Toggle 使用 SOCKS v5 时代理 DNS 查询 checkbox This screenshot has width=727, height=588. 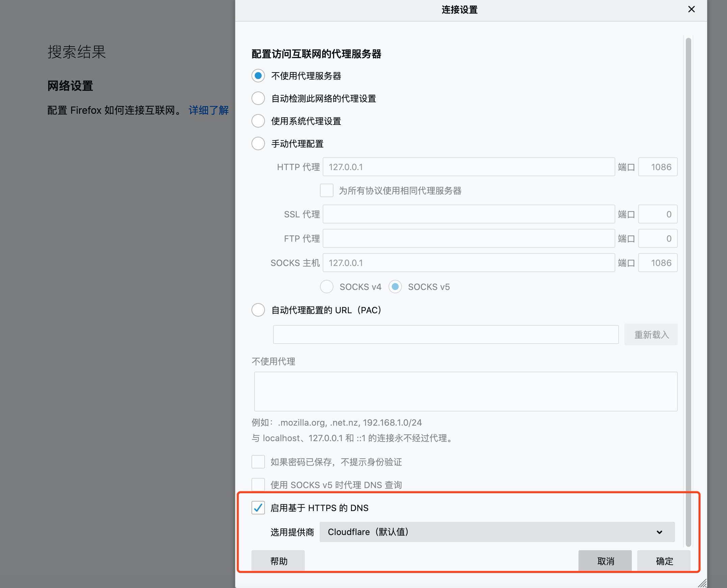coord(258,485)
